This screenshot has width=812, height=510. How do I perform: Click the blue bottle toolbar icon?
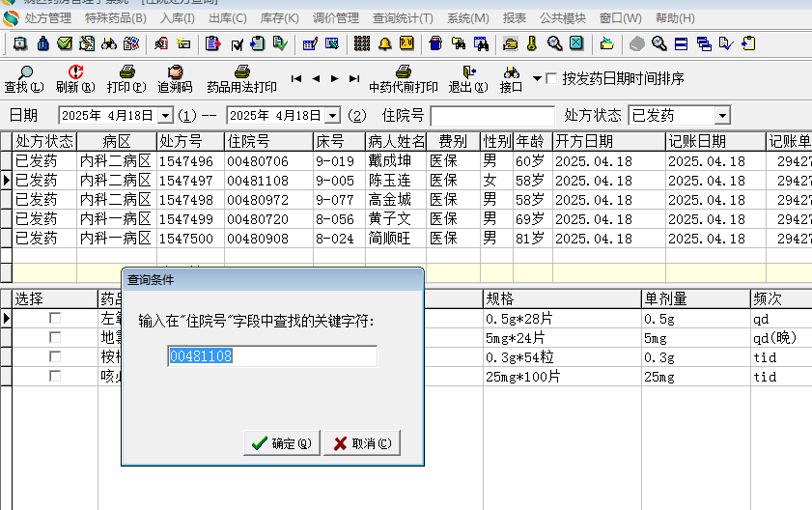[x=43, y=43]
